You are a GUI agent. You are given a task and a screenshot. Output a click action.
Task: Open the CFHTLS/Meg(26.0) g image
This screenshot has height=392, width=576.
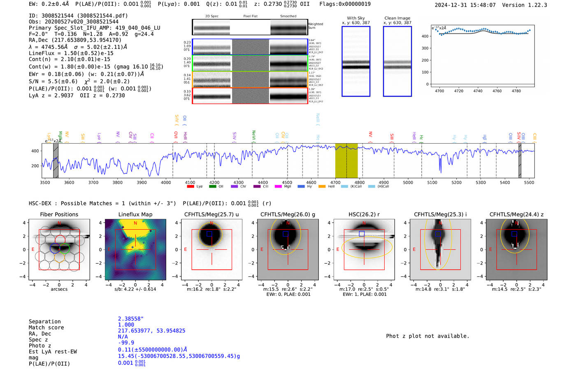click(288, 250)
